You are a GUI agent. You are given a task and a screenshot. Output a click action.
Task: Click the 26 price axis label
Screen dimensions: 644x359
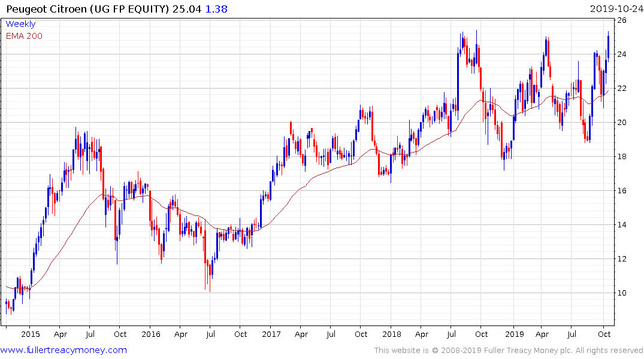621,20
